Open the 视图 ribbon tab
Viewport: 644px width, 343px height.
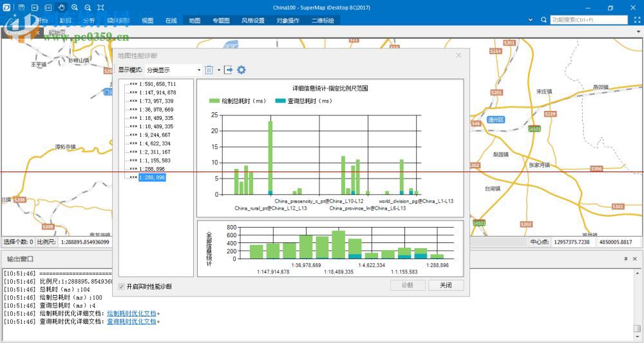(x=147, y=21)
